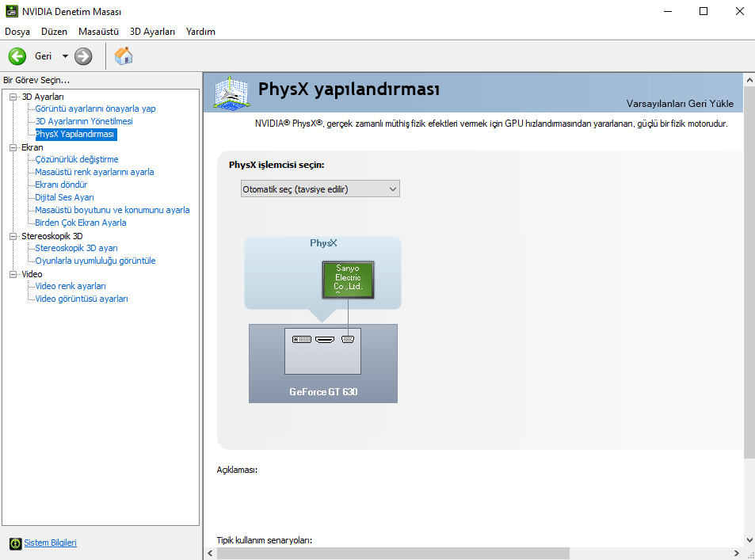Open the Düzen menu
Viewport: 755px width, 560px height.
[54, 32]
